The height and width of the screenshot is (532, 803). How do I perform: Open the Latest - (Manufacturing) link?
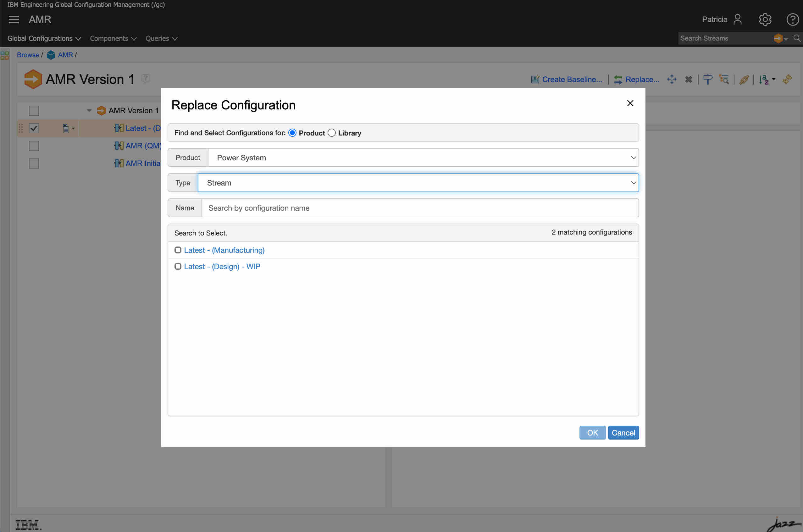tap(224, 250)
